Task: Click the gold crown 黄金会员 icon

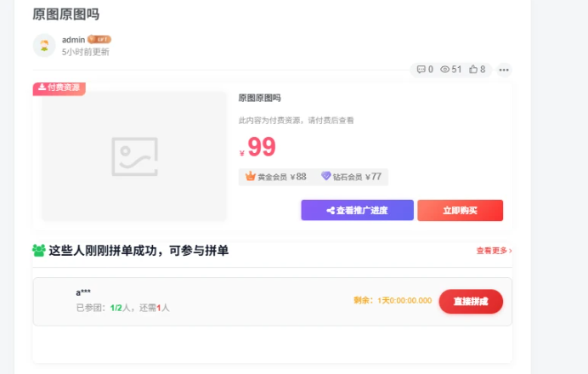Action: coord(250,177)
